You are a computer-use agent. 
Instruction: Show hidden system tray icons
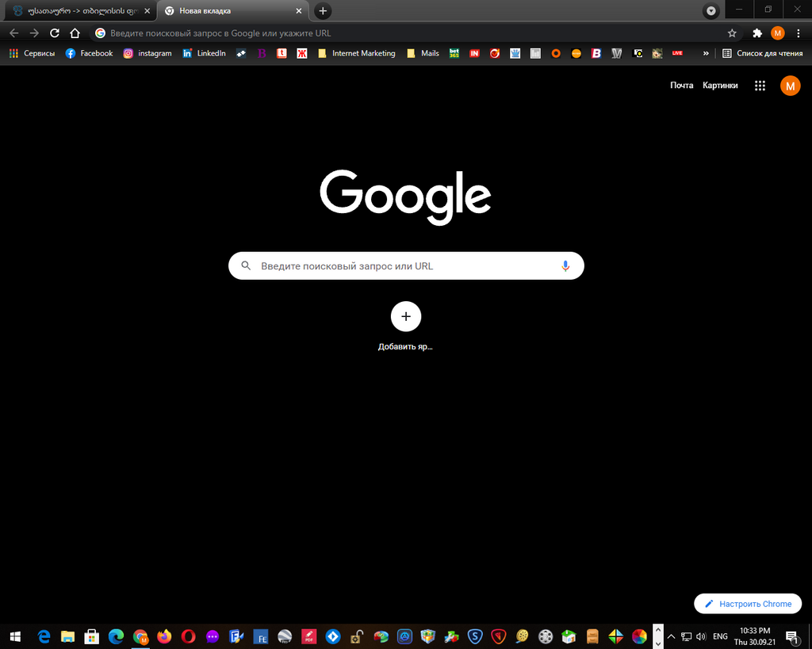(671, 636)
